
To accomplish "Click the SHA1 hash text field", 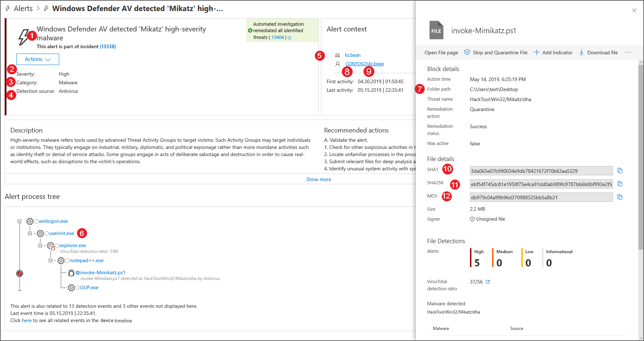I will point(541,171).
